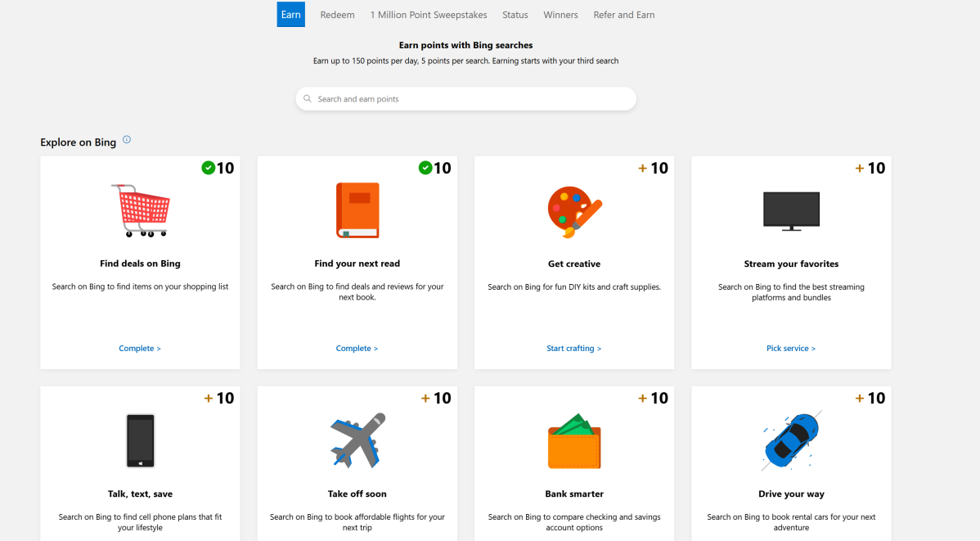Click the red shopping cart icon

140,210
